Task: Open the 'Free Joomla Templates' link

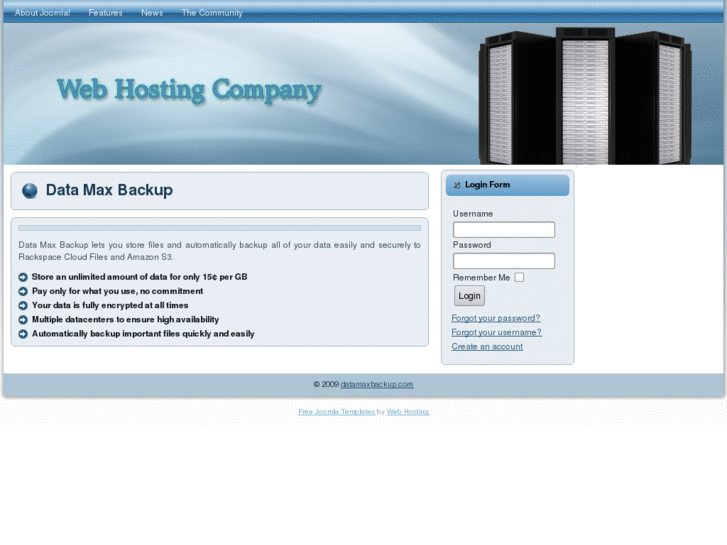Action: coord(337,412)
